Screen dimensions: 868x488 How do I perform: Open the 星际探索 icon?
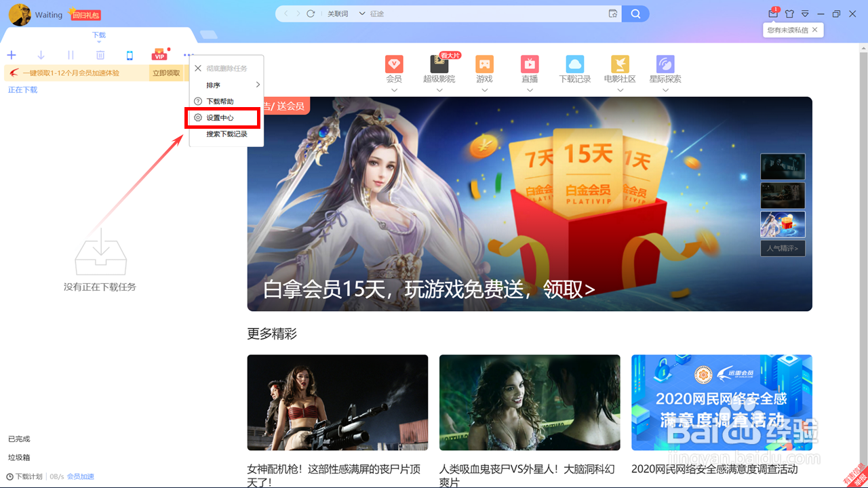(x=665, y=64)
